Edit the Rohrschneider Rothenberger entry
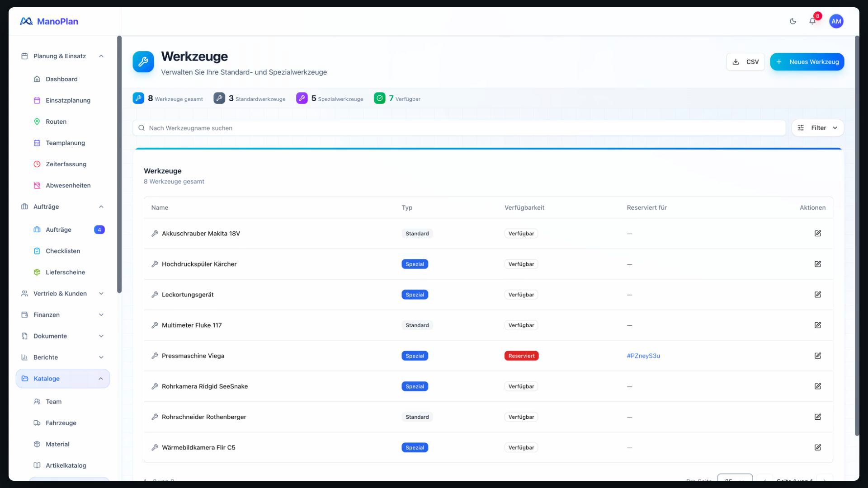This screenshot has height=488, width=868. click(817, 417)
